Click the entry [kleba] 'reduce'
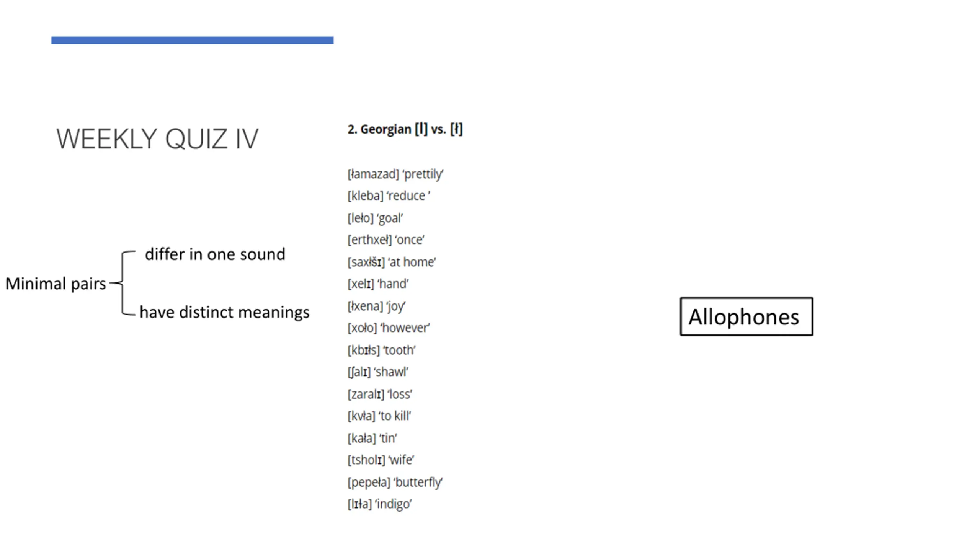980x551 pixels. pyautogui.click(x=389, y=196)
